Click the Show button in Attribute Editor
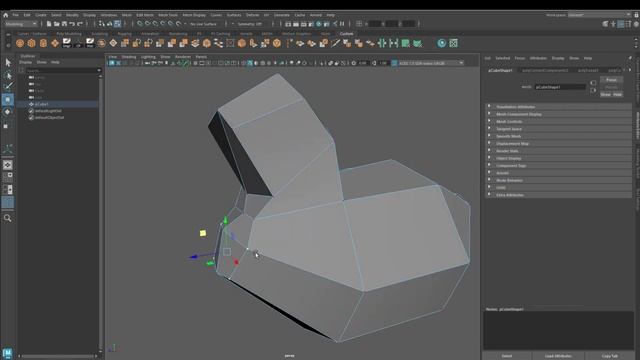640x360 pixels. point(605,94)
